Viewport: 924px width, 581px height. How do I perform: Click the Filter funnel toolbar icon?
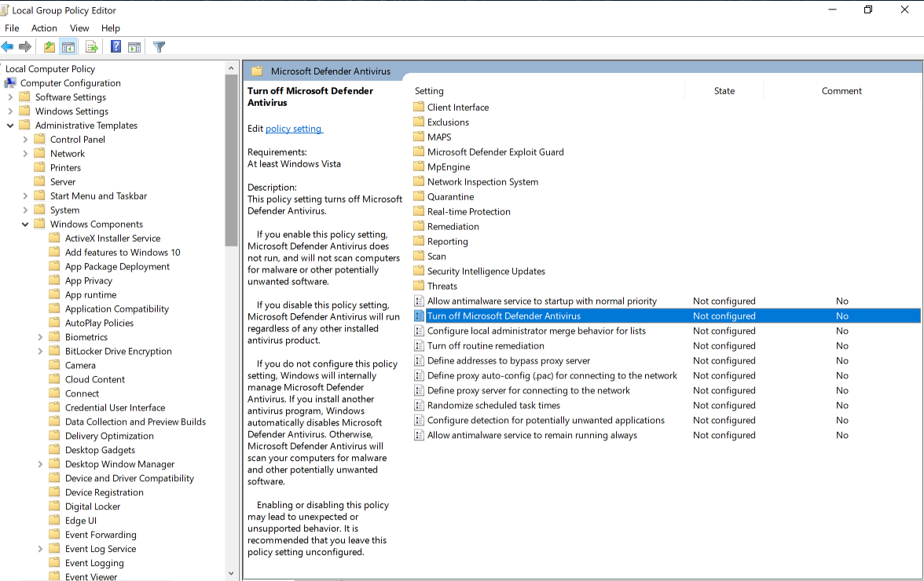click(x=159, y=47)
